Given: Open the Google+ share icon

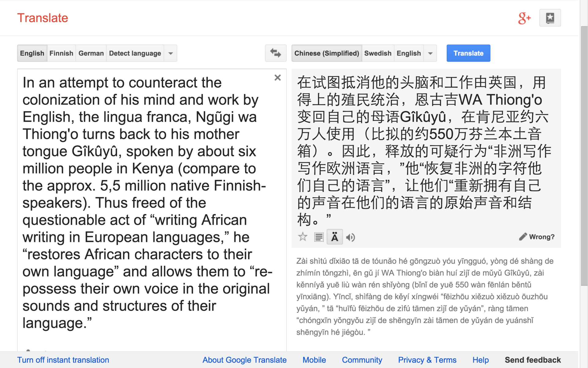Looking at the screenshot, I should [524, 18].
